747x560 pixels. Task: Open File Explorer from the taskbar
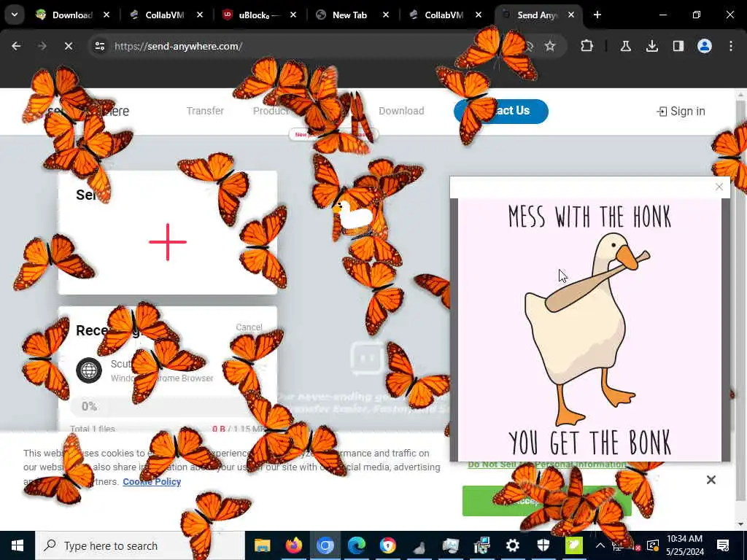point(262,545)
